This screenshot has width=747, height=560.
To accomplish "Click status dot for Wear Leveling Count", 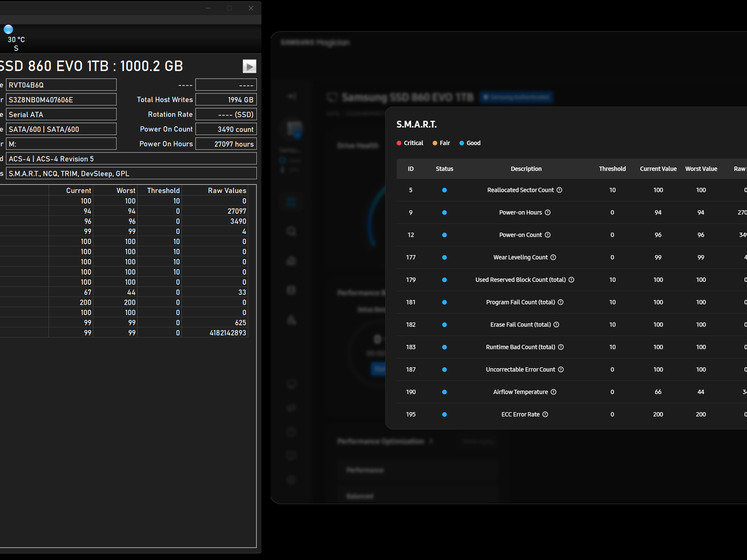I will tap(444, 257).
